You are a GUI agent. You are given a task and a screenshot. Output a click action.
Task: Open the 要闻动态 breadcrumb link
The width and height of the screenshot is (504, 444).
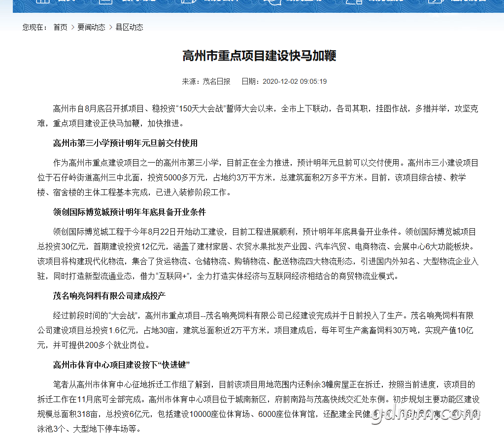(91, 27)
